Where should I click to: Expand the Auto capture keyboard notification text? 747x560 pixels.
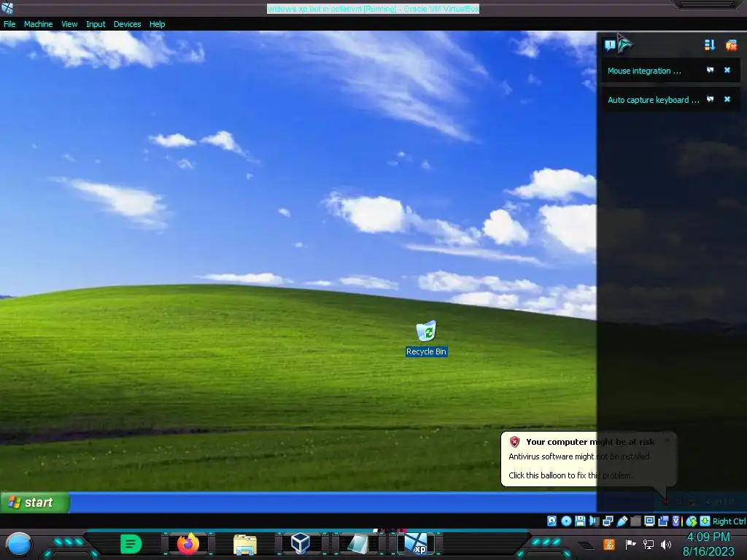click(653, 99)
